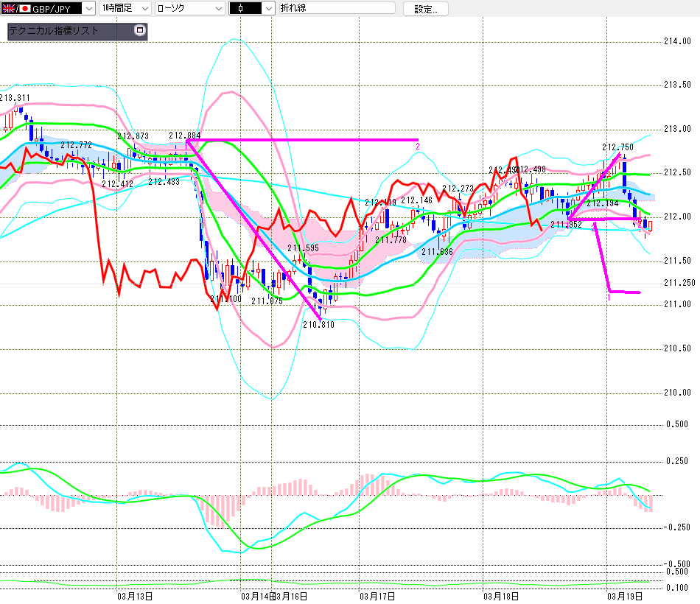Open the 1時間足 timeframe dropdown

(x=124, y=9)
